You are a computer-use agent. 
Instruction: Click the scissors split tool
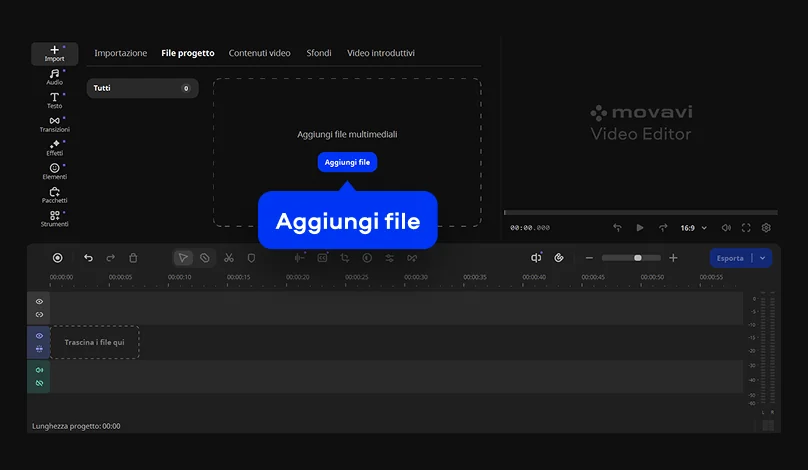(228, 258)
